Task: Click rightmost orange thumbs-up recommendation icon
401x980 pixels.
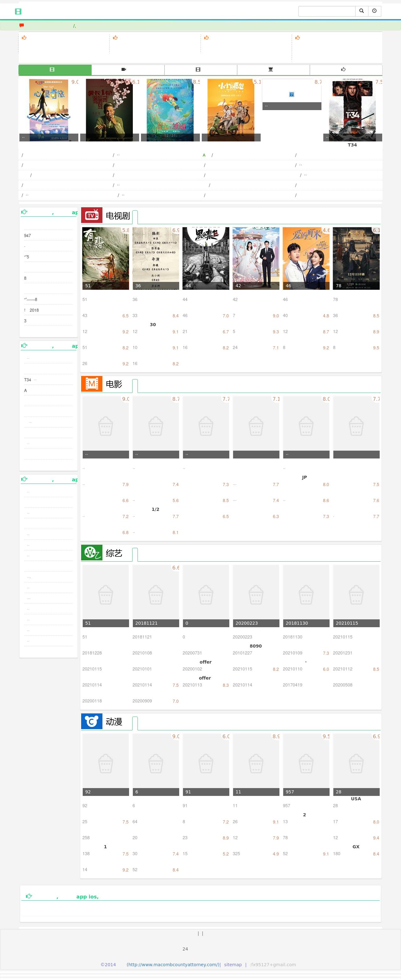Action: click(298, 38)
